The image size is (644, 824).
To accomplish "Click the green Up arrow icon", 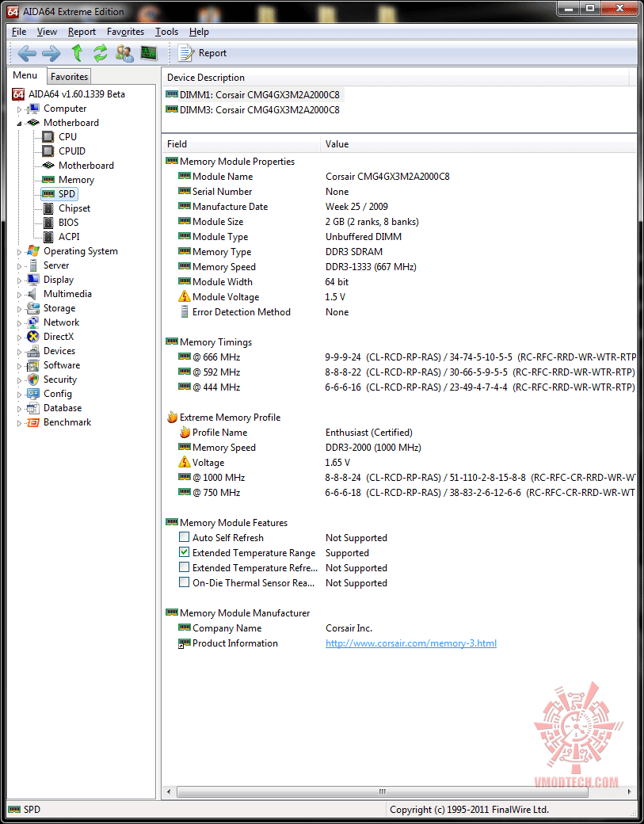I will pyautogui.click(x=77, y=53).
